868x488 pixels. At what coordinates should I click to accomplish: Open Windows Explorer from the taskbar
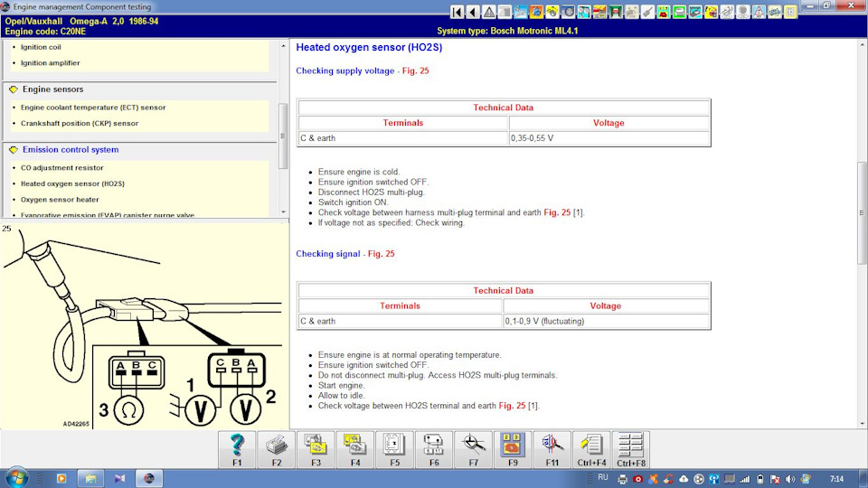pos(90,478)
